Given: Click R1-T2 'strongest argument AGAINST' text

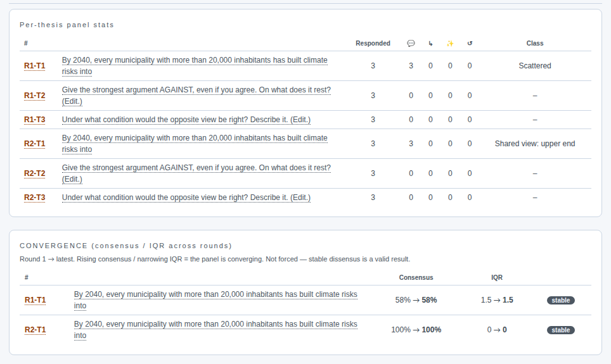Looking at the screenshot, I should pyautogui.click(x=196, y=96).
